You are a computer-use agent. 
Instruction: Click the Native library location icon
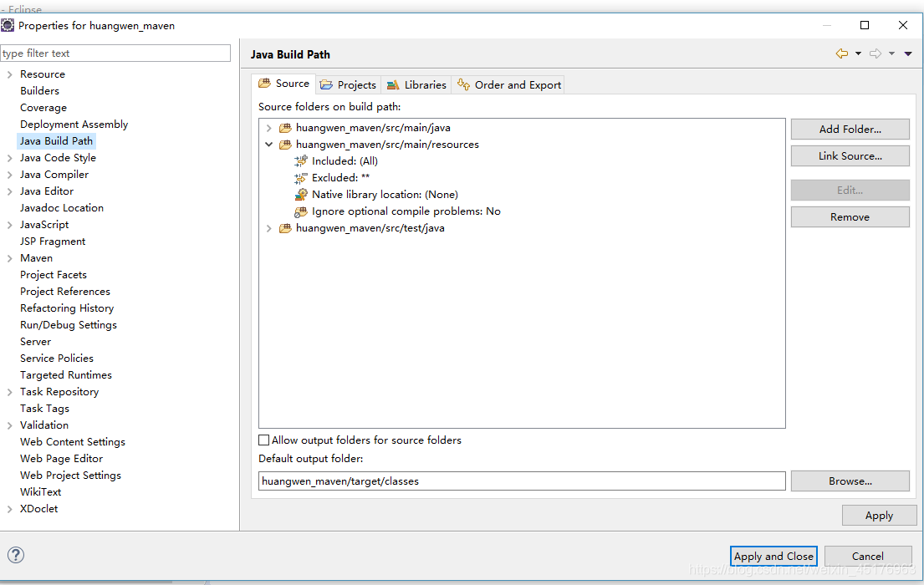[301, 195]
